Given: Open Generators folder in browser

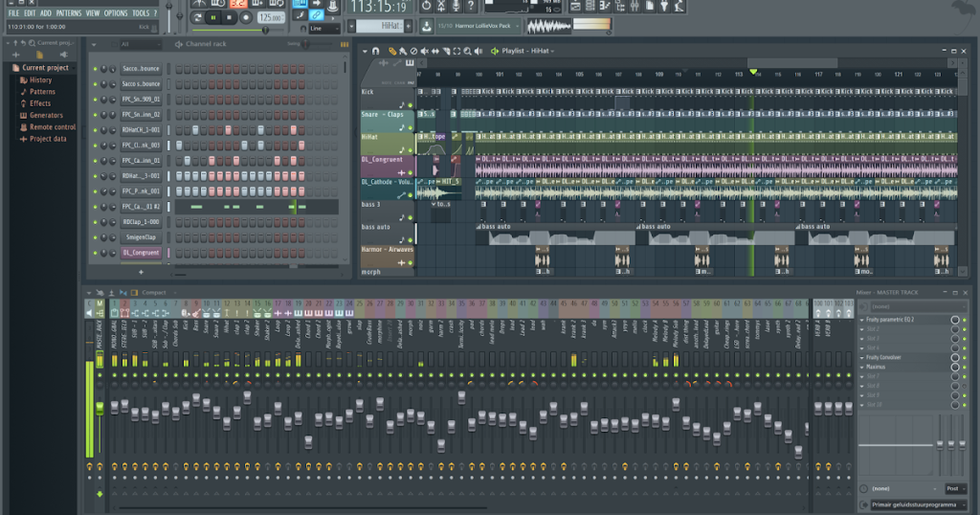Looking at the screenshot, I should pos(46,116).
